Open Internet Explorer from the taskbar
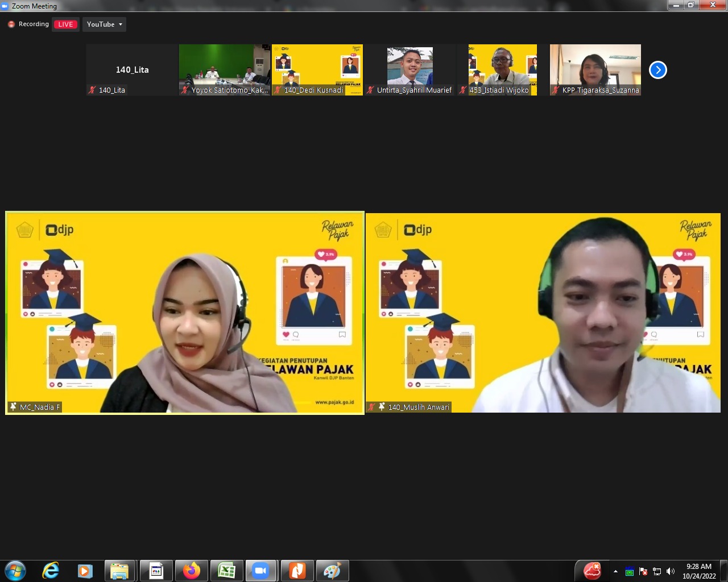 [51, 571]
